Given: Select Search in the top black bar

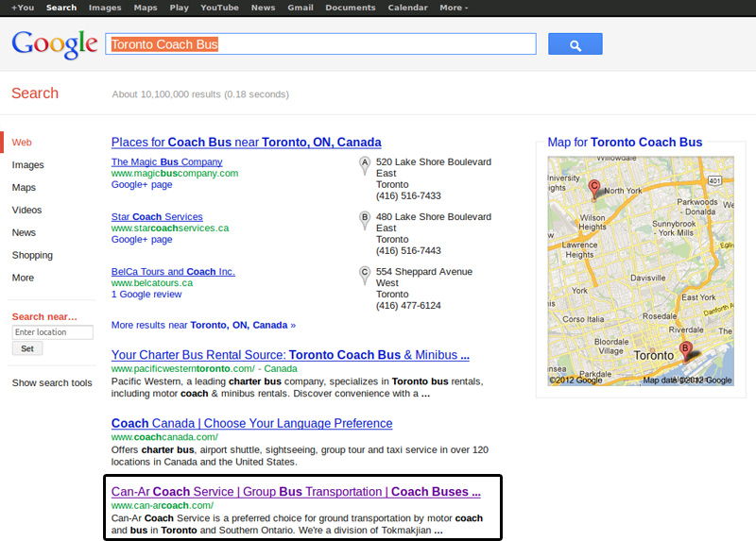Looking at the screenshot, I should (x=61, y=8).
